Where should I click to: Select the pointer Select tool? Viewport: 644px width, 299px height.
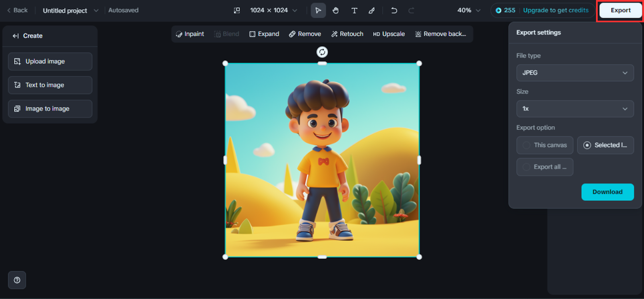tap(318, 10)
